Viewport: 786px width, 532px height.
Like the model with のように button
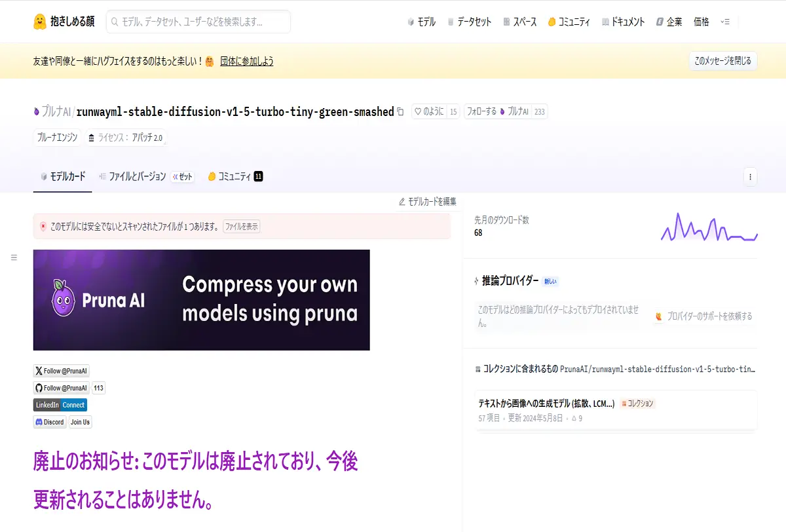428,111
